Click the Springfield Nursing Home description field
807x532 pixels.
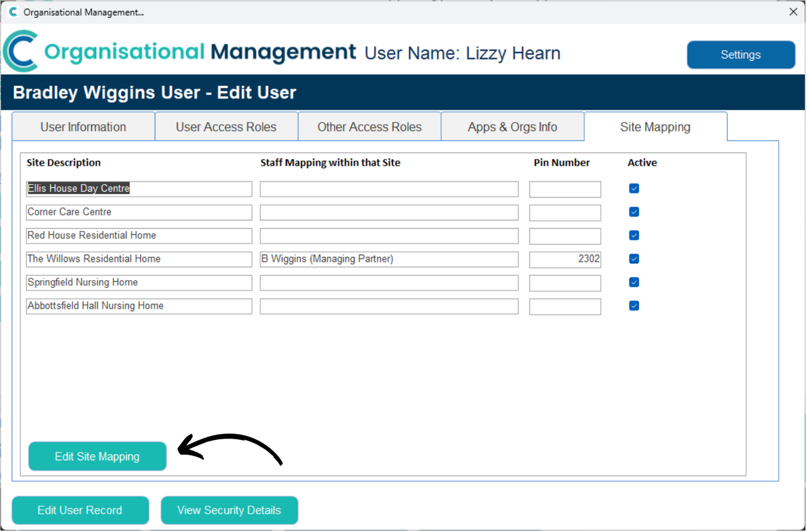pos(138,282)
